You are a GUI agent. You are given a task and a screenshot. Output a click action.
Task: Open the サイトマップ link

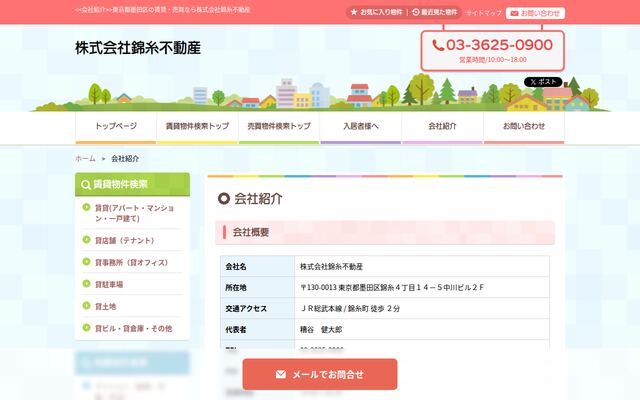(x=484, y=13)
